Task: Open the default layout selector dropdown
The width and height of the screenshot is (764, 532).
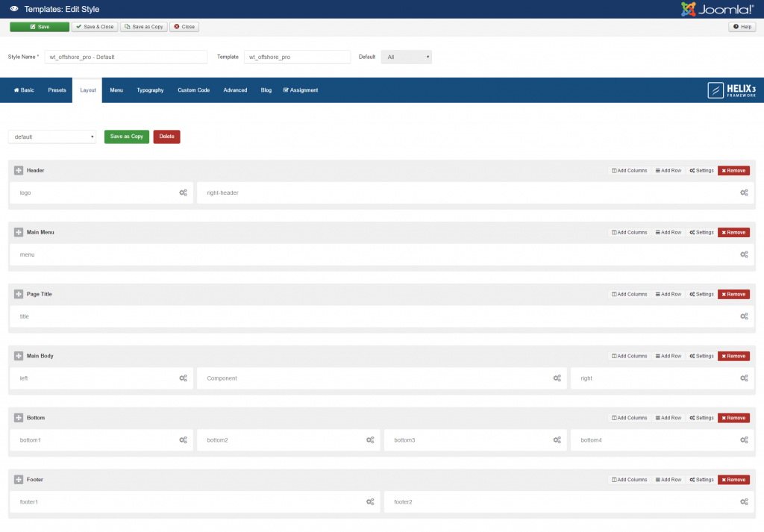Action: click(51, 137)
